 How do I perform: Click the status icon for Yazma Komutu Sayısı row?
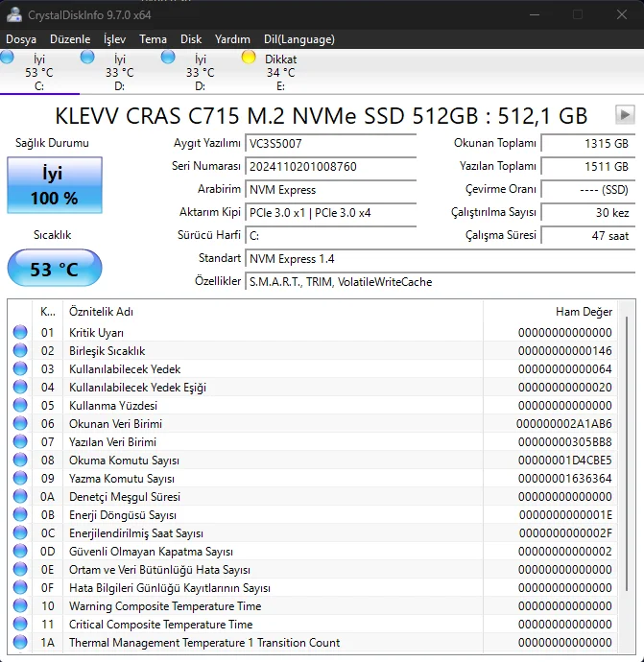pos(20,478)
